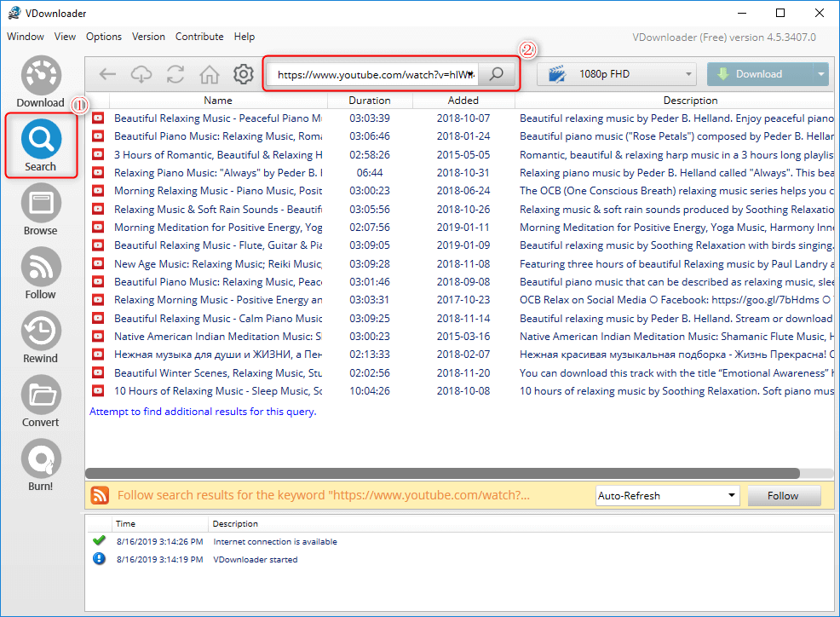Sort results by Duration column header
This screenshot has height=617, width=840.
coord(370,101)
